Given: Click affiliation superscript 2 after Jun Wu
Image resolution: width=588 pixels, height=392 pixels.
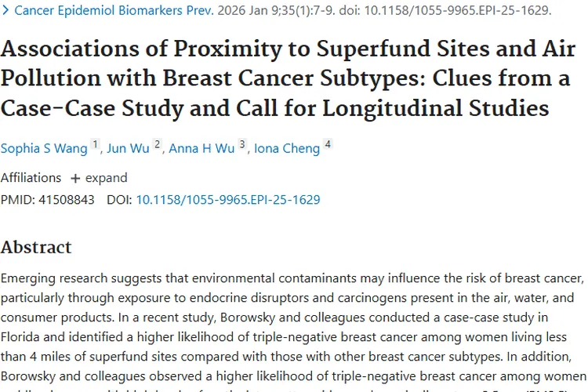Looking at the screenshot, I should [x=157, y=145].
